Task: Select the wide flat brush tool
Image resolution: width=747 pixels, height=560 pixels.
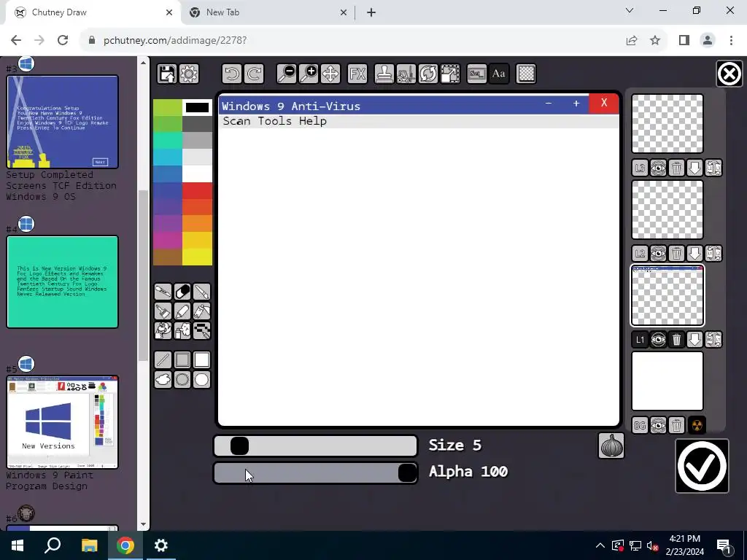Action: pyautogui.click(x=163, y=311)
